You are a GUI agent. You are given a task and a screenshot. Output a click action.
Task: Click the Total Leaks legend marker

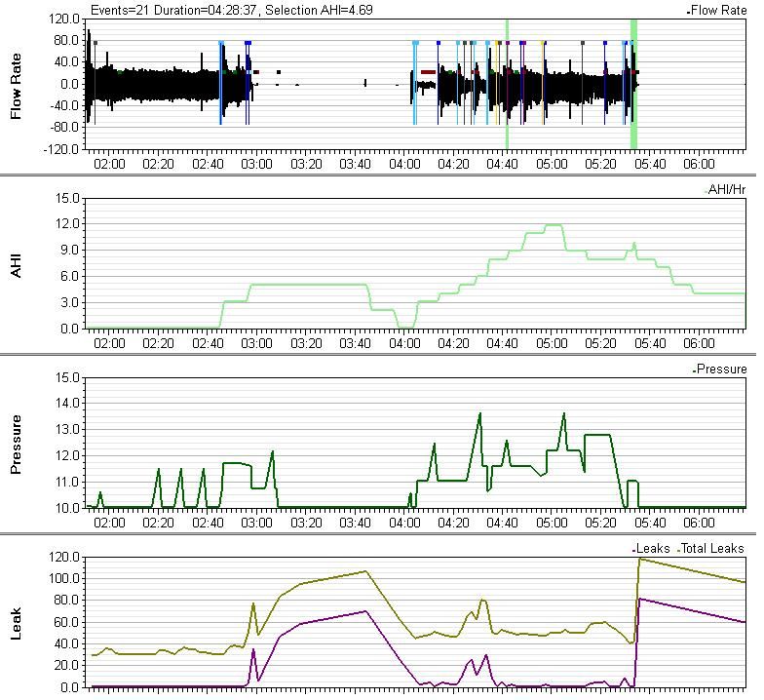pos(678,550)
